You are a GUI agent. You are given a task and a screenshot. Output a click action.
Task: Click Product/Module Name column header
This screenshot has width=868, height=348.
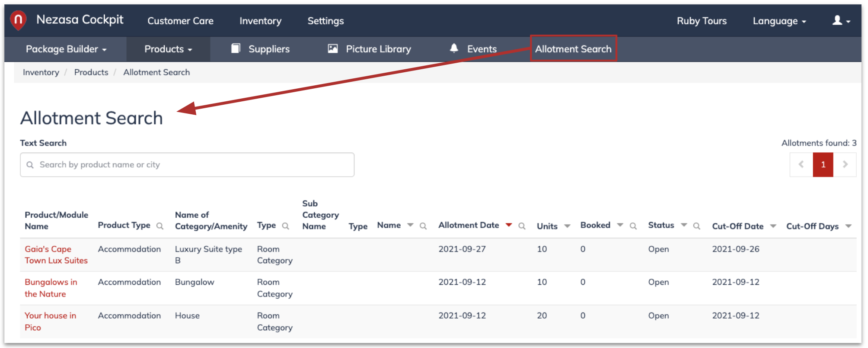click(56, 220)
